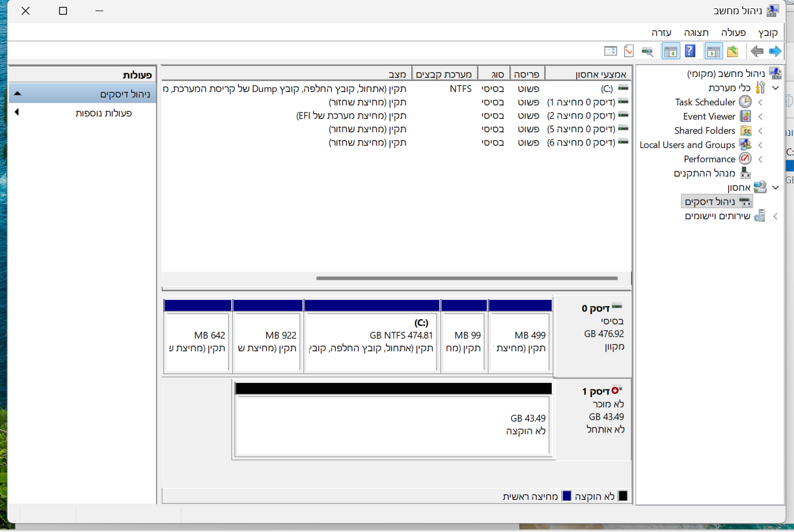Click the blue navigation arrow in toolbar
The height and width of the screenshot is (532, 794).
pyautogui.click(x=774, y=51)
